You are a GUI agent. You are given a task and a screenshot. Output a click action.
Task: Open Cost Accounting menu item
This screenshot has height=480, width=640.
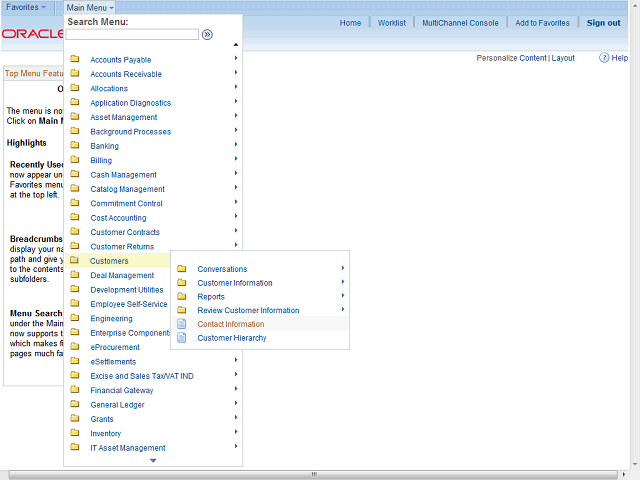click(118, 218)
